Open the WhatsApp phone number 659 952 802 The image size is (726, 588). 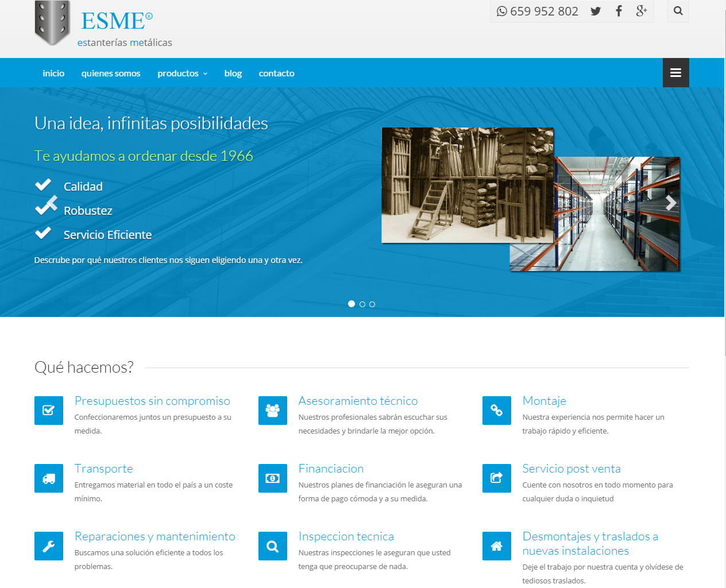coord(538,11)
